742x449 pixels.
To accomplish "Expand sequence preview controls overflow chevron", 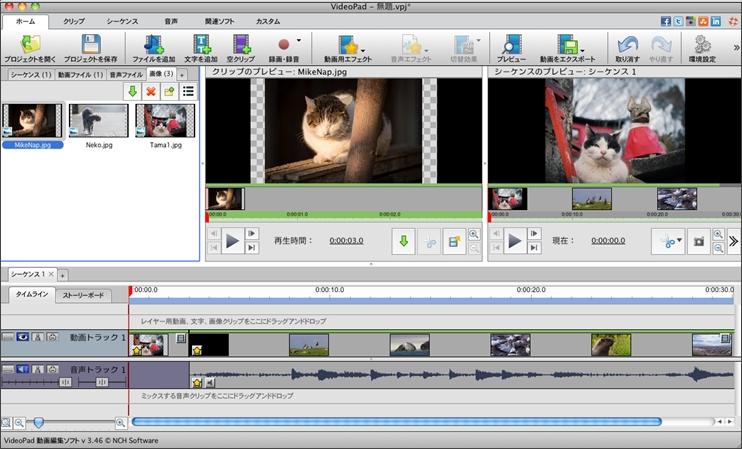I will pos(733,241).
